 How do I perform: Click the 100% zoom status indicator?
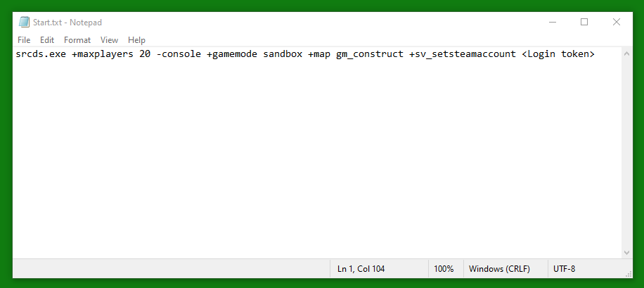tap(444, 269)
